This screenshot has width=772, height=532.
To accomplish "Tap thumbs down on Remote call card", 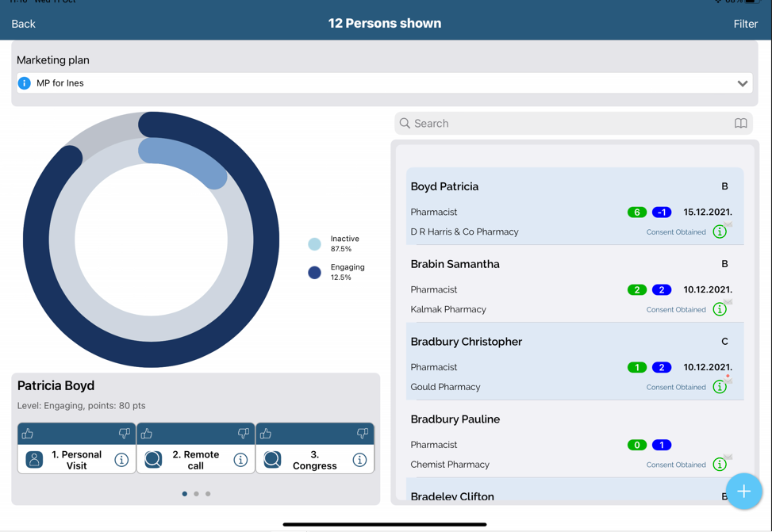I will pyautogui.click(x=244, y=434).
